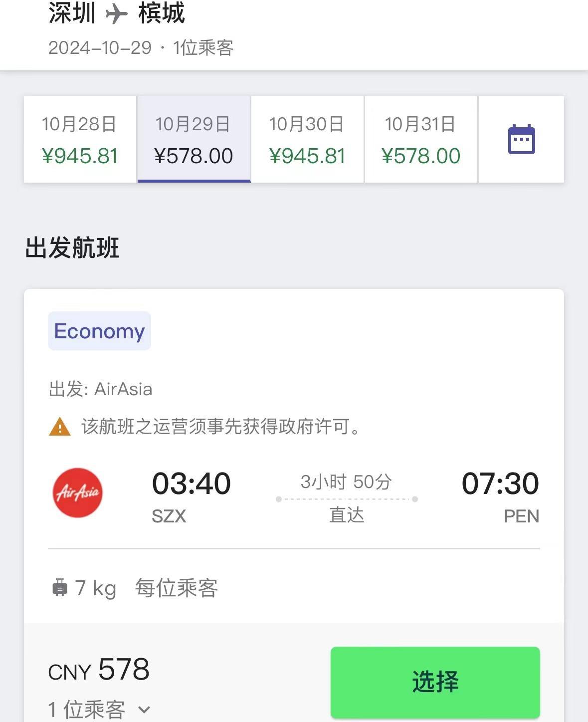This screenshot has width=588, height=722.
Task: Tap the 3小时 50分 直达 duration indicator
Action: tap(347, 498)
